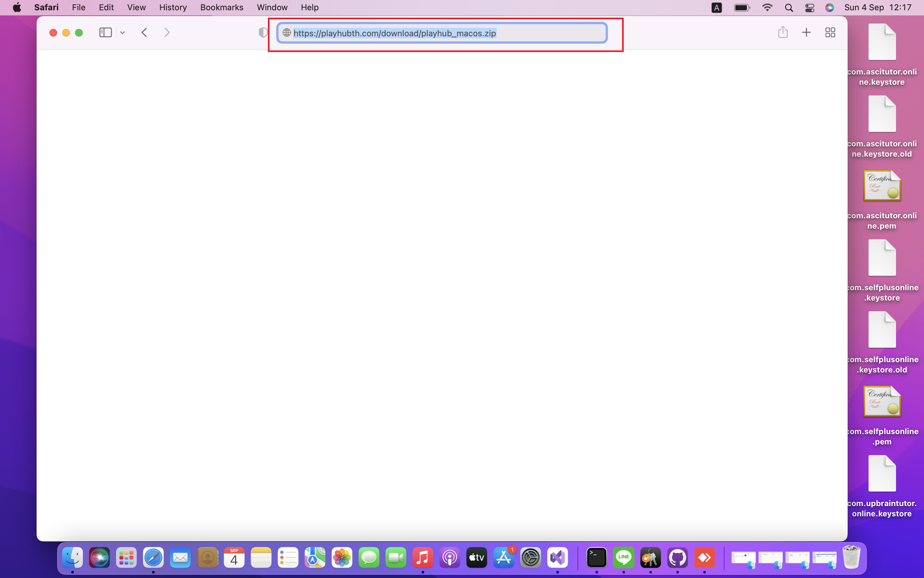Open the Share menu in Safari toolbar

click(x=783, y=32)
